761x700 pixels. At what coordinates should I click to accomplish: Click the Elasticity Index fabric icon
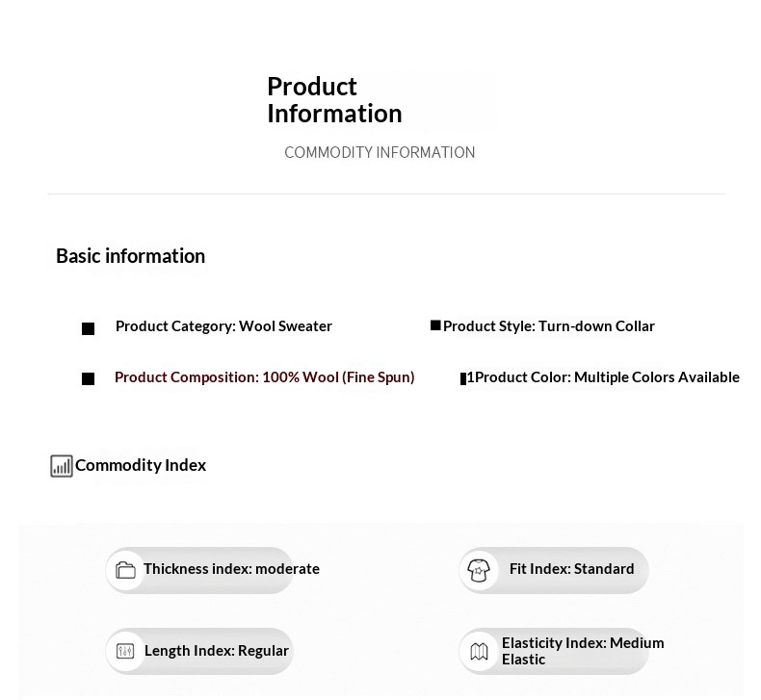click(x=479, y=652)
